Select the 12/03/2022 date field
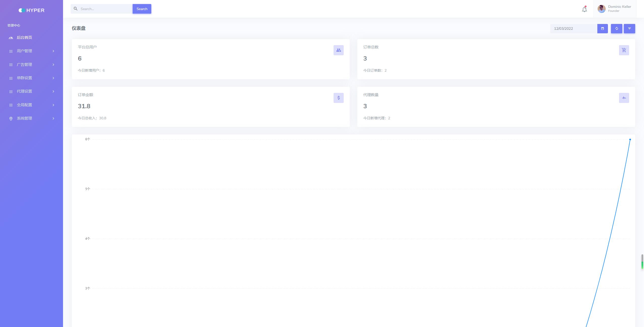The image size is (644, 327). point(573,28)
